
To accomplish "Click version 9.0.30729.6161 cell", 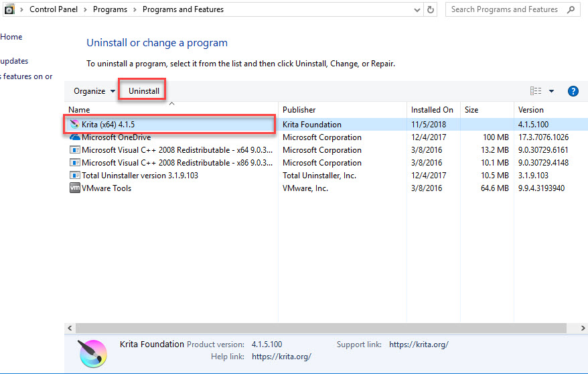I will 543,150.
